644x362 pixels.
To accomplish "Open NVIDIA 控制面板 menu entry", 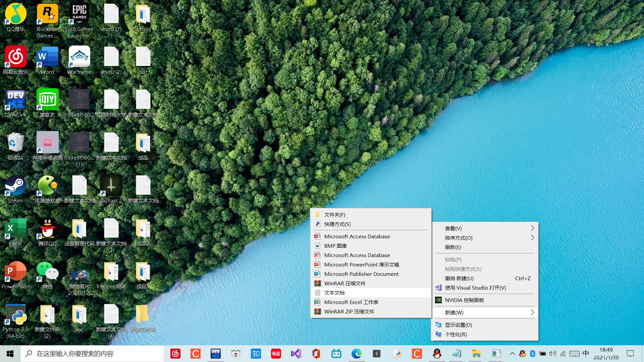I will point(464,300).
